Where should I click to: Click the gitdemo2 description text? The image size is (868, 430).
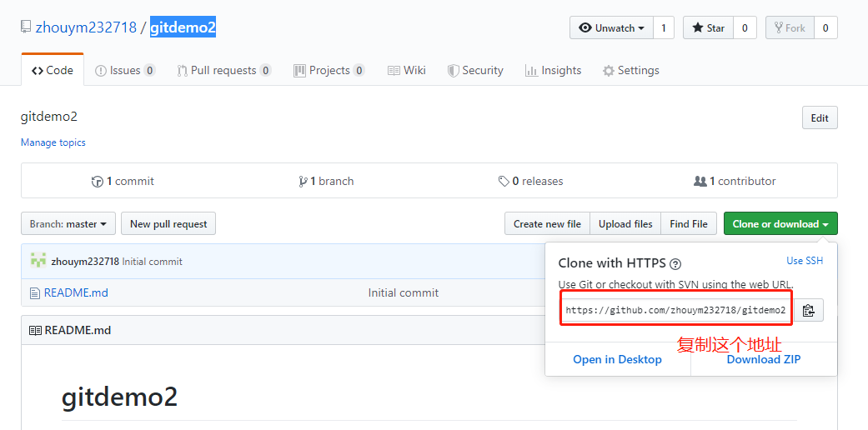[49, 117]
